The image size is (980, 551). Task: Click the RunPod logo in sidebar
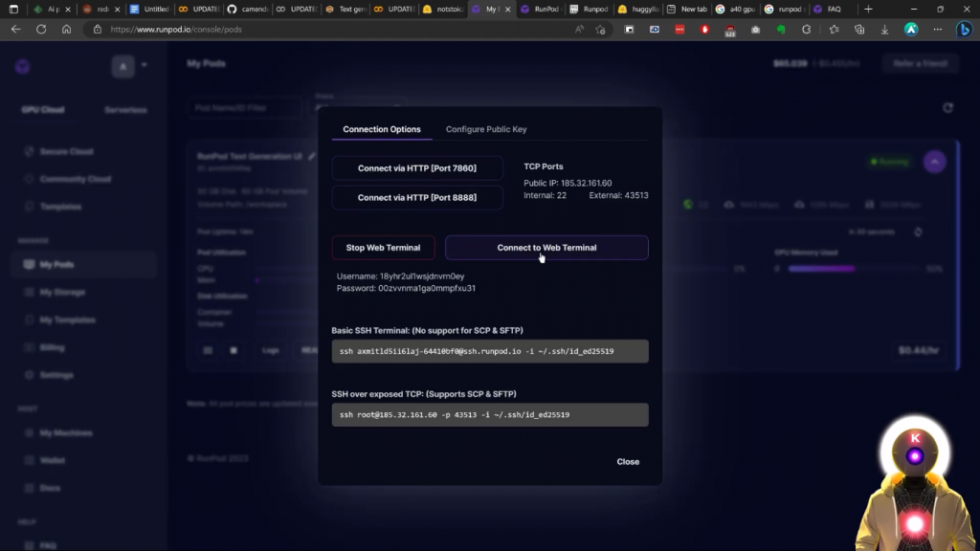[x=23, y=66]
